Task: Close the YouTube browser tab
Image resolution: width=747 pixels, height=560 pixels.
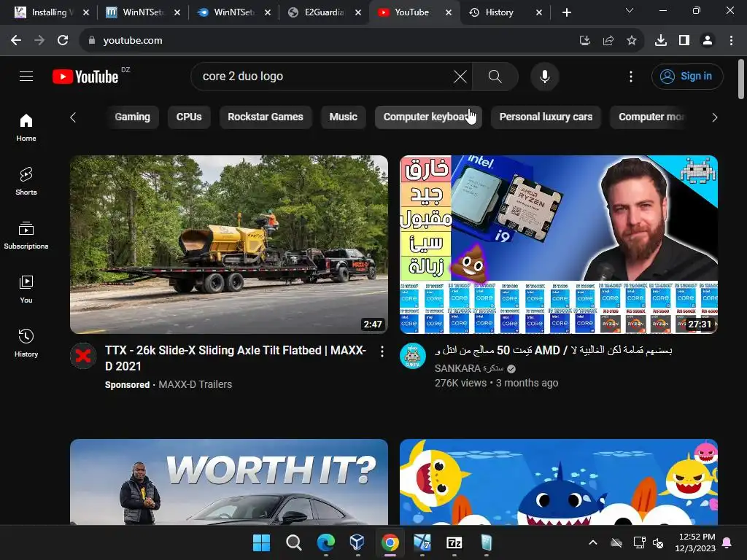Action: [449, 12]
